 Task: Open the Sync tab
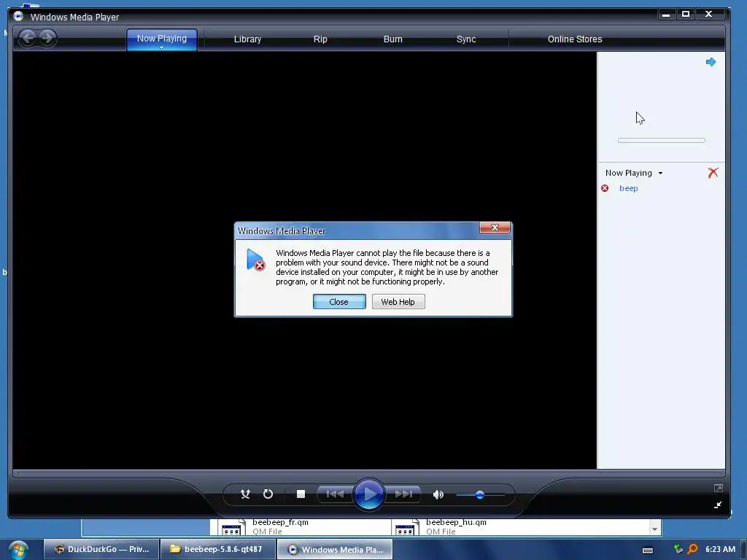466,39
